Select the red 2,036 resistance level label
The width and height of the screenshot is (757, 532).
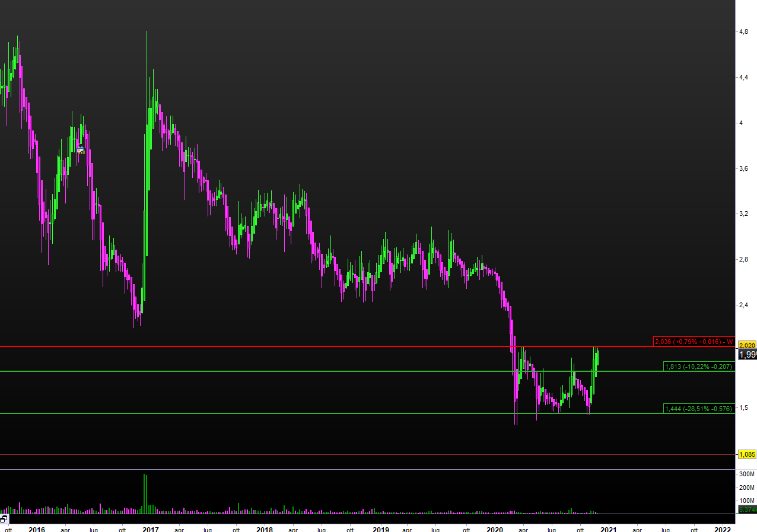click(694, 342)
